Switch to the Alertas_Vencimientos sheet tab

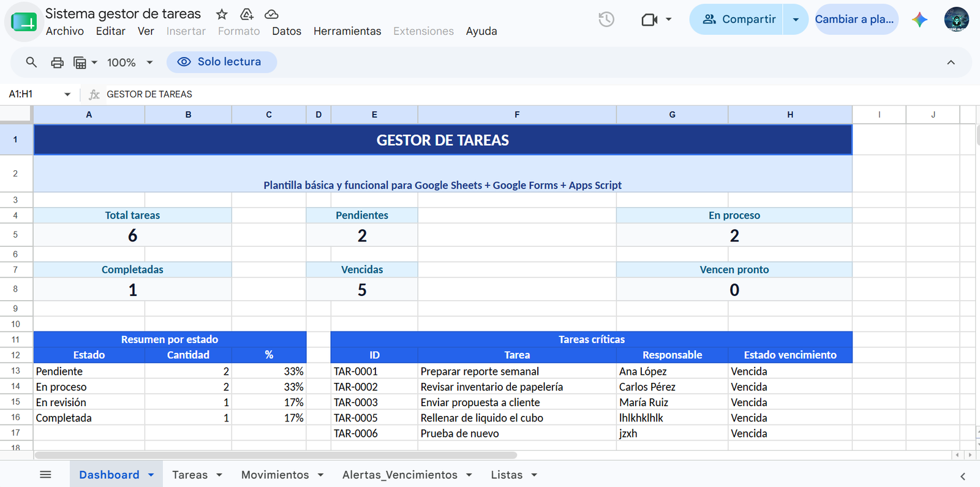(x=400, y=475)
